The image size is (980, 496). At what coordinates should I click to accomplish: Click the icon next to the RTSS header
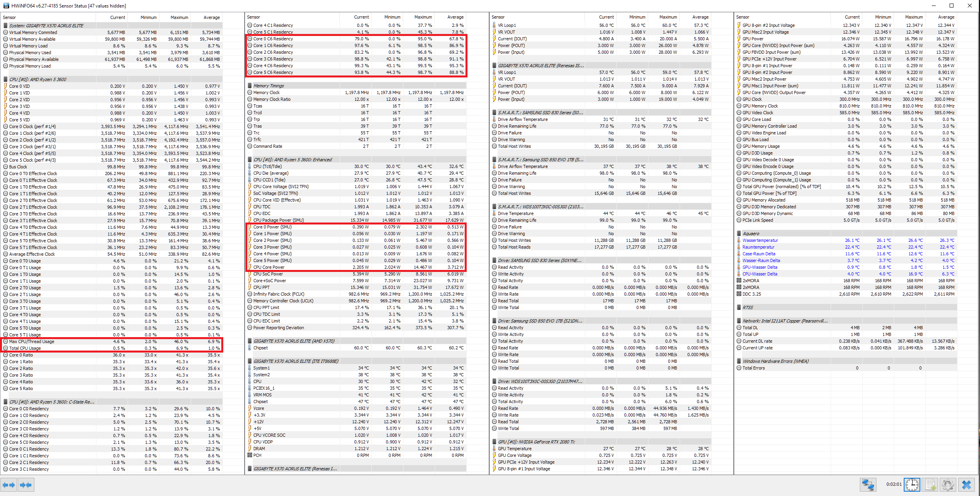click(x=739, y=307)
